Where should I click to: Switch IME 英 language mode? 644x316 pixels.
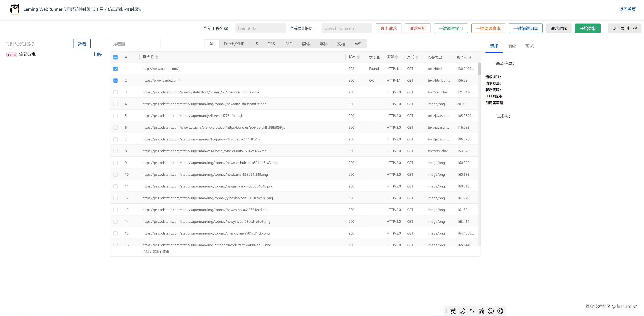click(x=453, y=311)
